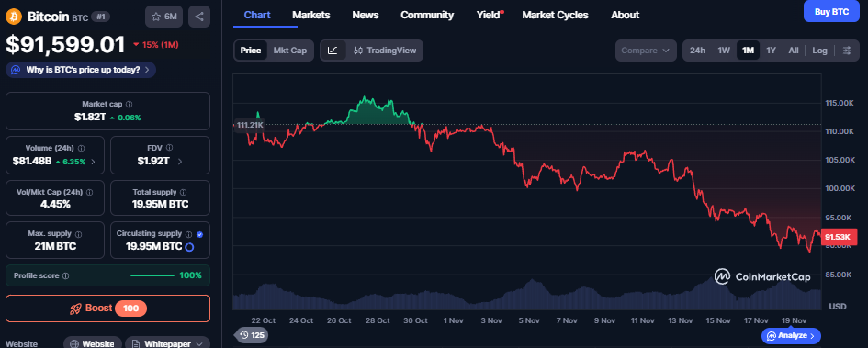Click the chart peak near 28 Oct
The image size is (868, 348).
tap(365, 97)
